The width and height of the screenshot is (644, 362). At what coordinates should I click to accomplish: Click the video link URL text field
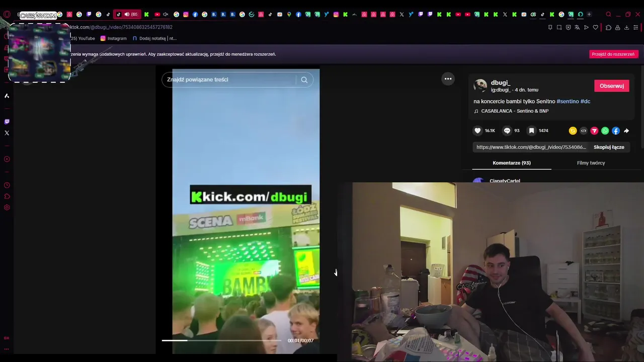tap(531, 147)
